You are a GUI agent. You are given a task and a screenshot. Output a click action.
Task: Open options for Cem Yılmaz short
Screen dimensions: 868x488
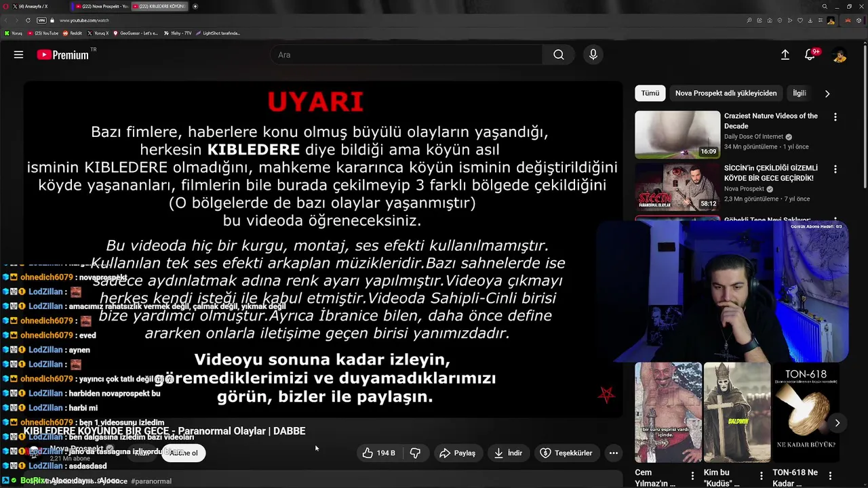692,476
